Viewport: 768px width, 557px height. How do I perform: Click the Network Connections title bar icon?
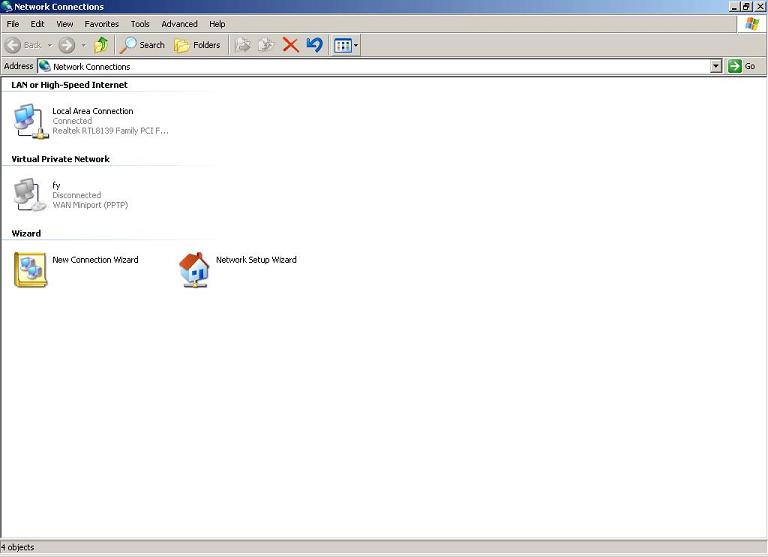[x=6, y=6]
